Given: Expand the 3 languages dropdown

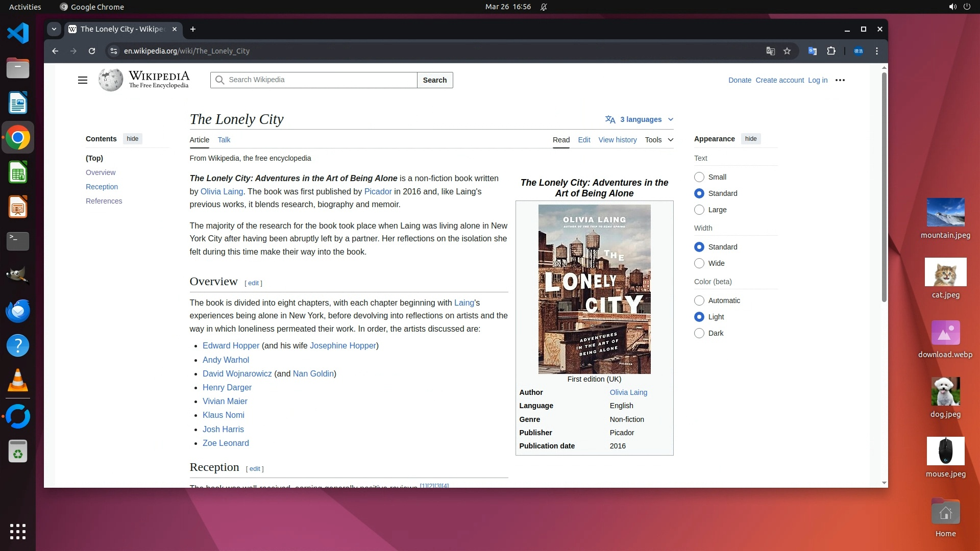Looking at the screenshot, I should 640,119.
